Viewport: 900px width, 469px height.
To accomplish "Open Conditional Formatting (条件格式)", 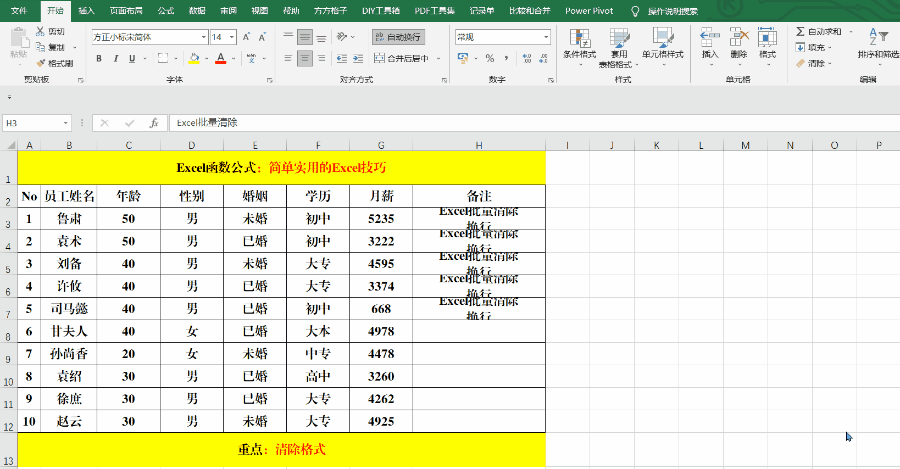I will [579, 45].
